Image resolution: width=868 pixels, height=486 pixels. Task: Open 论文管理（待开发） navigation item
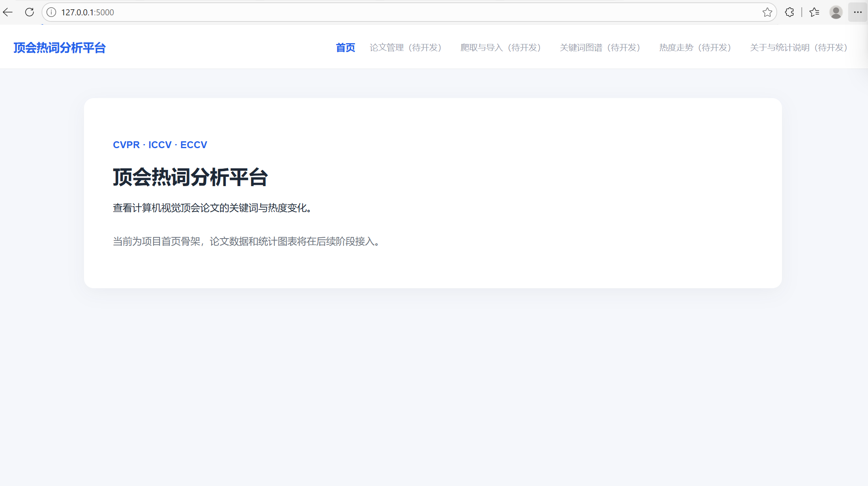(x=406, y=48)
